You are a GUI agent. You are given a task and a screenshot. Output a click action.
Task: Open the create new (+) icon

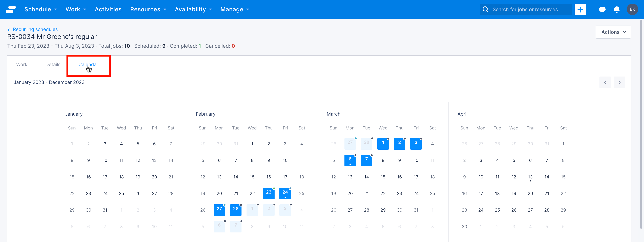coord(580,9)
